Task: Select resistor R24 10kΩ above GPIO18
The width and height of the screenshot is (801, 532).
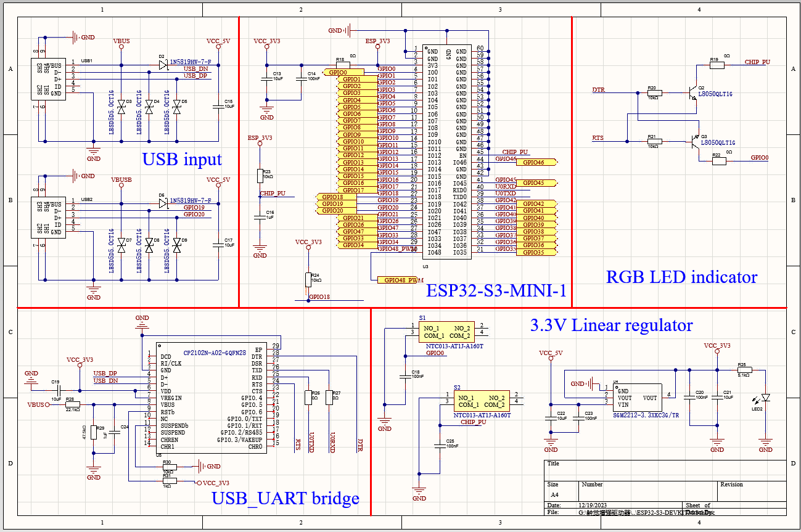Action: point(308,279)
